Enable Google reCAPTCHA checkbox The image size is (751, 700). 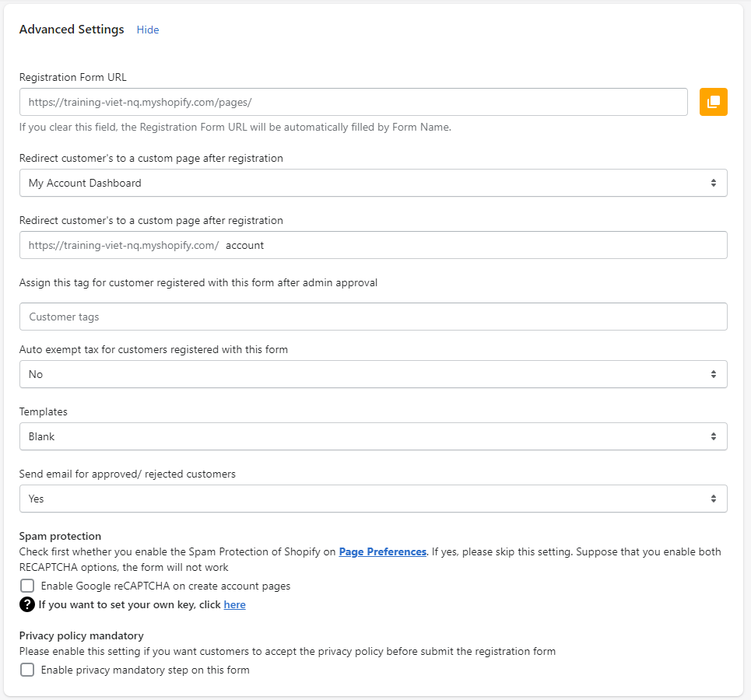tap(27, 586)
